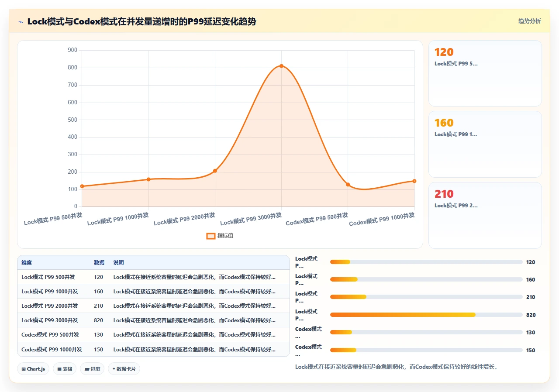Open the 160 data card

pyautogui.click(x=485, y=144)
